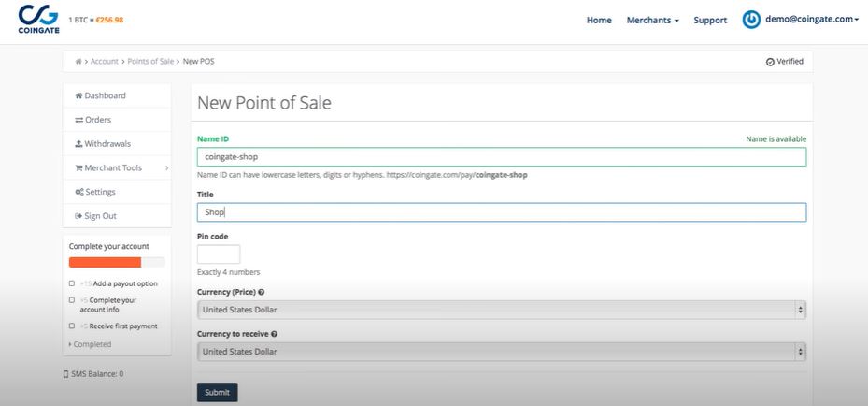Open the Merchants menu
The image size is (868, 406).
(652, 20)
